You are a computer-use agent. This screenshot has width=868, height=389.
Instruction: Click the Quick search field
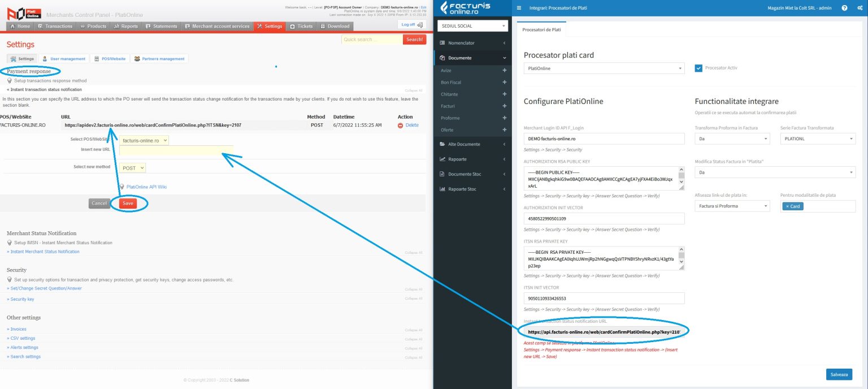pyautogui.click(x=372, y=40)
